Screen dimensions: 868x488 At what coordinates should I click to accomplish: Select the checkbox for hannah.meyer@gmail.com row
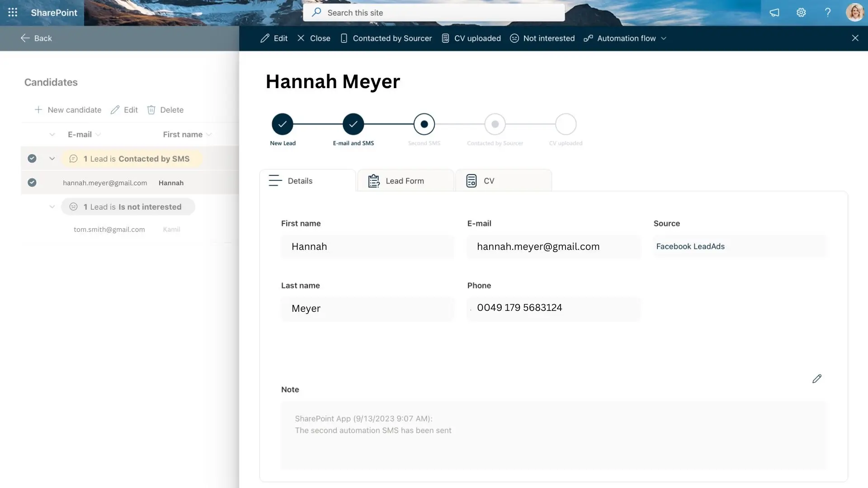(32, 183)
